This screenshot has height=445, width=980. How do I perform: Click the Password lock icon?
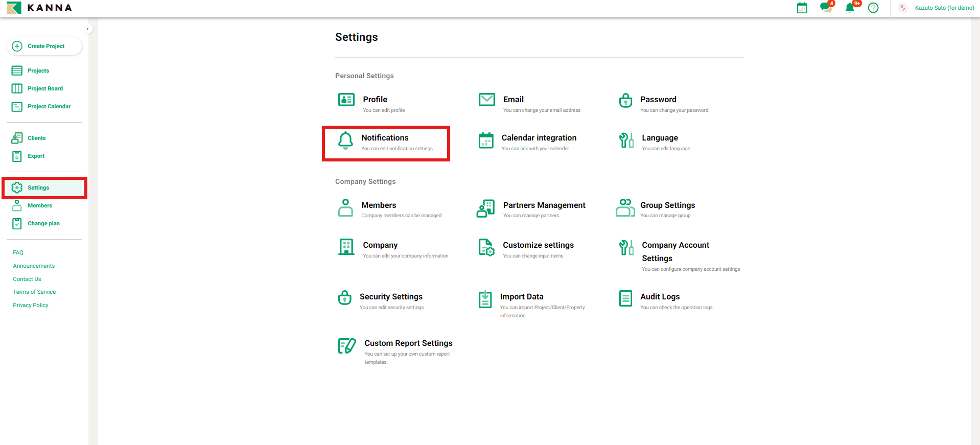tap(625, 101)
